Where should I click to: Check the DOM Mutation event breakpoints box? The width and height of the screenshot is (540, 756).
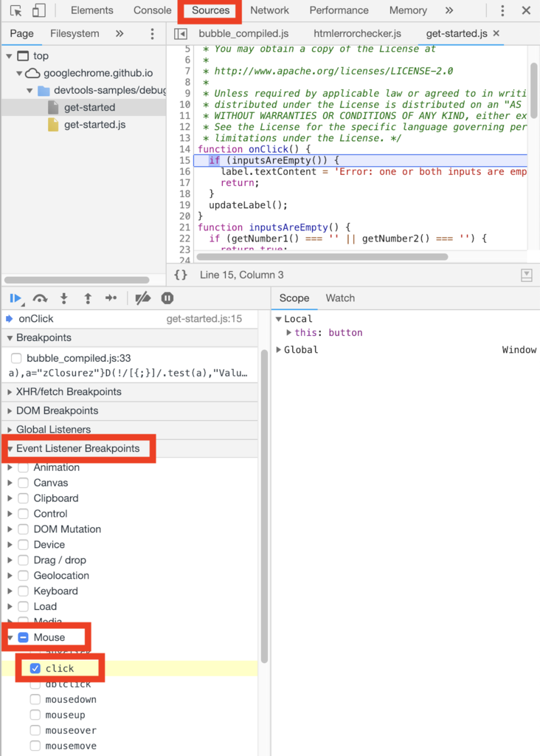[x=23, y=529]
